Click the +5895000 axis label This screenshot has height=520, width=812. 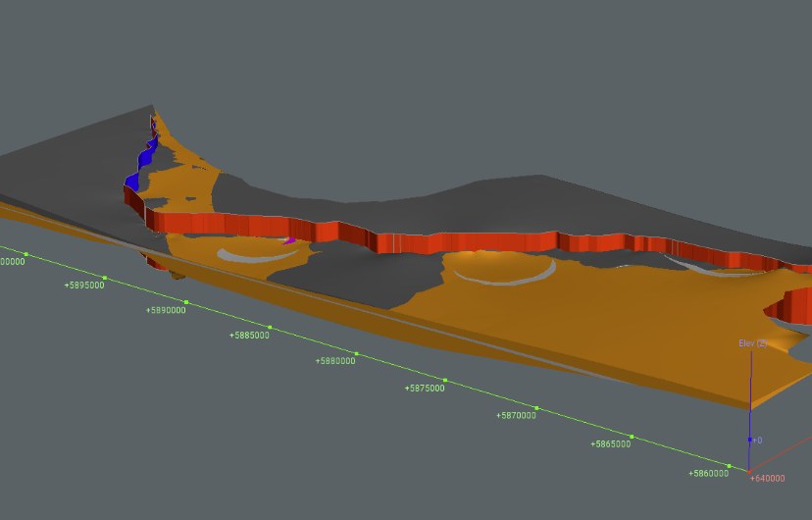[x=84, y=286]
